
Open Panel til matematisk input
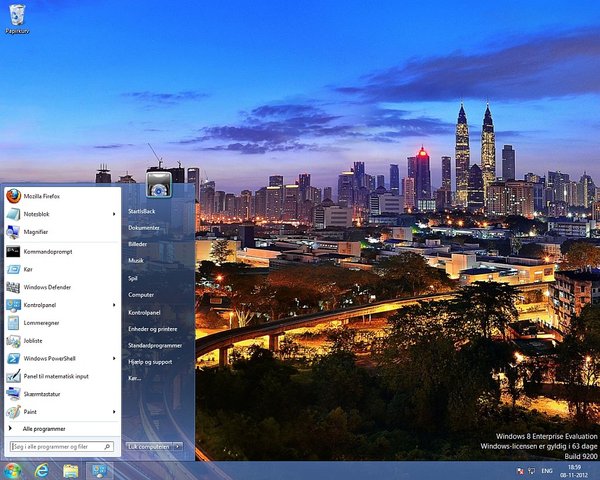(x=55, y=376)
